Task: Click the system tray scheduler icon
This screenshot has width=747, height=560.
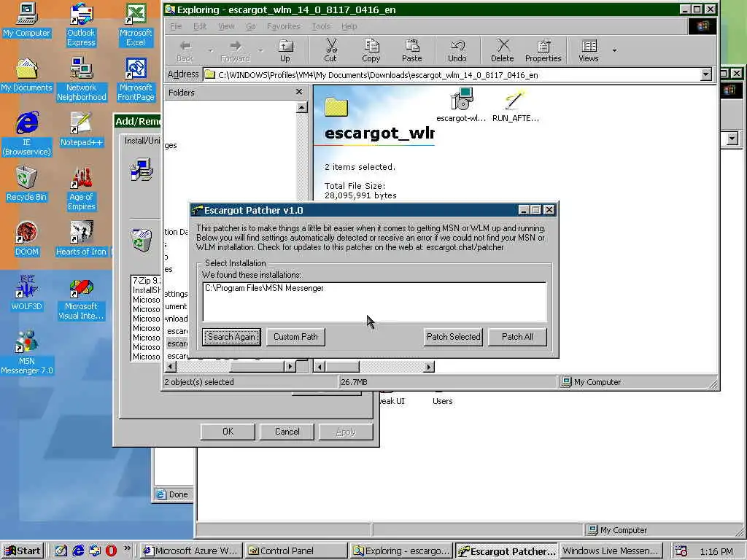Action: click(681, 551)
